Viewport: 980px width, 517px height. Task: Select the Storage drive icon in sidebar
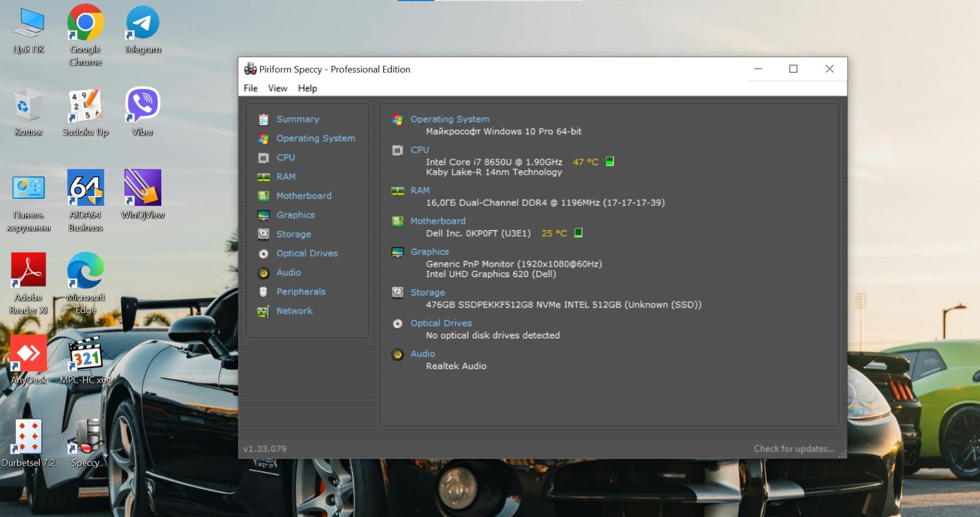click(264, 234)
